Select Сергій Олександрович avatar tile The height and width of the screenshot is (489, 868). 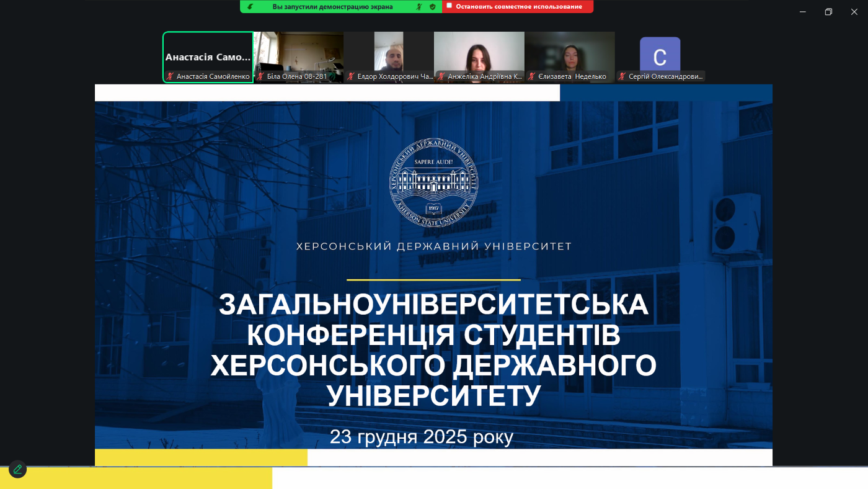(660, 57)
